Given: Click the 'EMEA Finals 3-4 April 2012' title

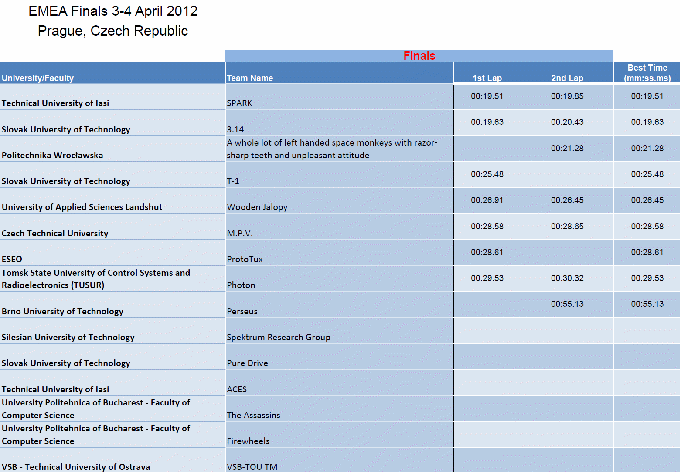Looking at the screenshot, I should tap(113, 11).
